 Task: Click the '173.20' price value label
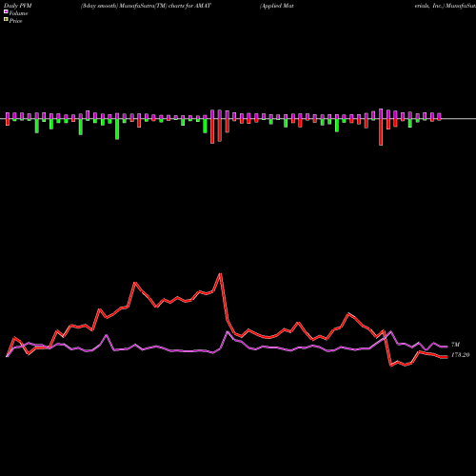click(460, 355)
